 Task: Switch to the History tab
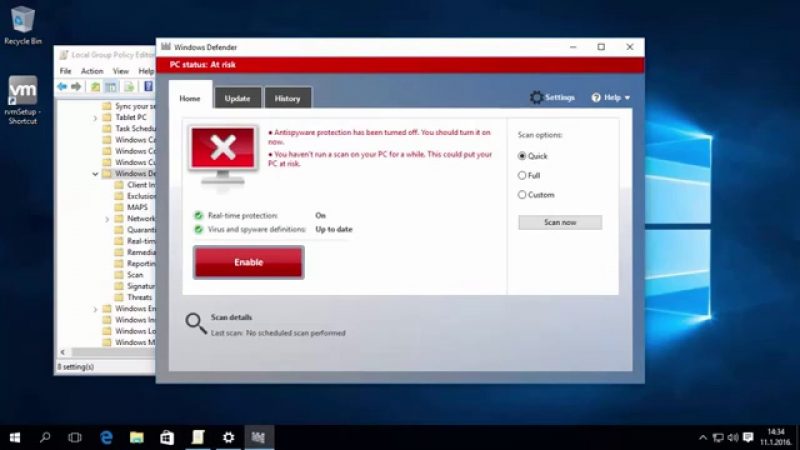287,98
